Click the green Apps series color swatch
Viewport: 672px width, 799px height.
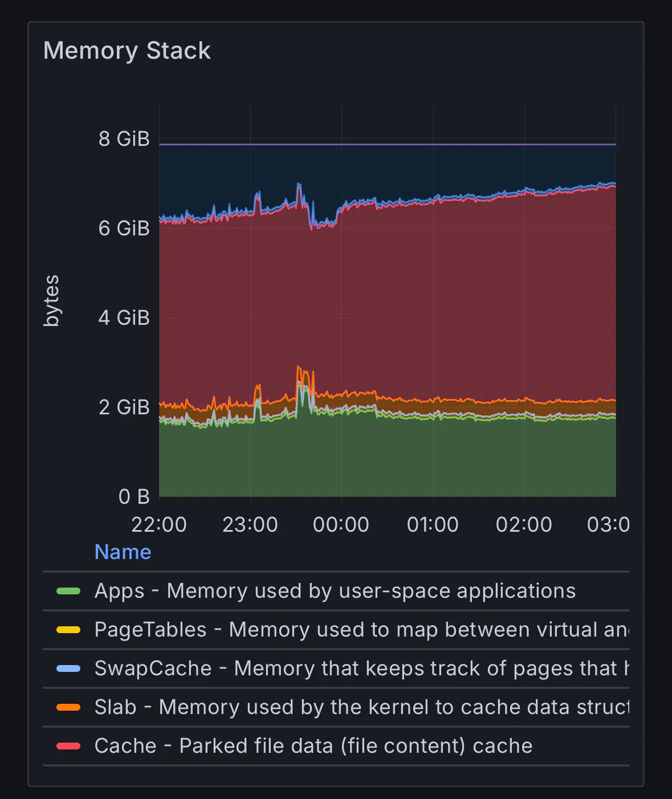(68, 591)
